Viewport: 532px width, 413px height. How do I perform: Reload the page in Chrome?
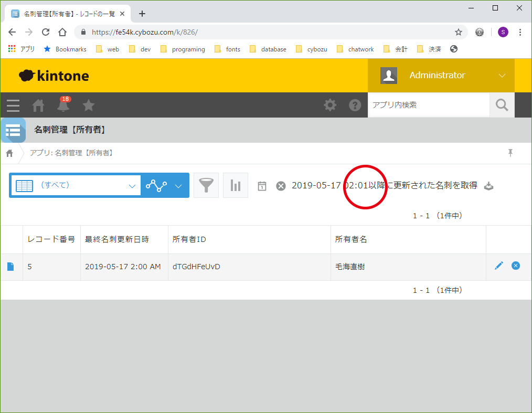pyautogui.click(x=46, y=32)
